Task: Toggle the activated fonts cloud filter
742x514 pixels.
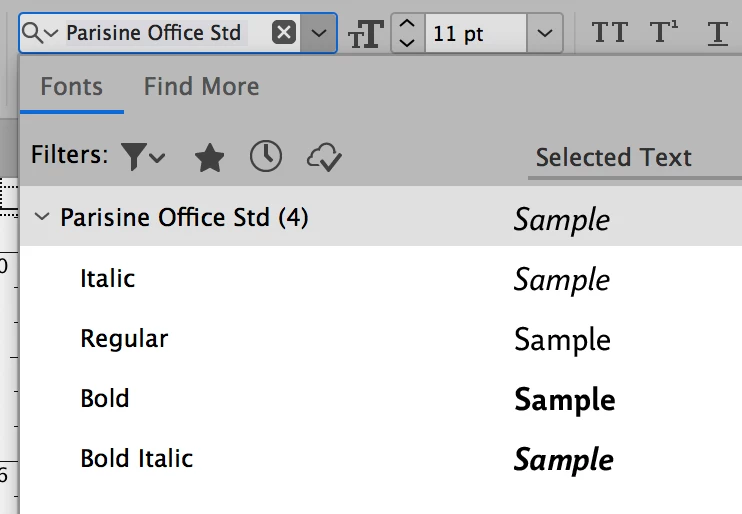Action: tap(325, 157)
